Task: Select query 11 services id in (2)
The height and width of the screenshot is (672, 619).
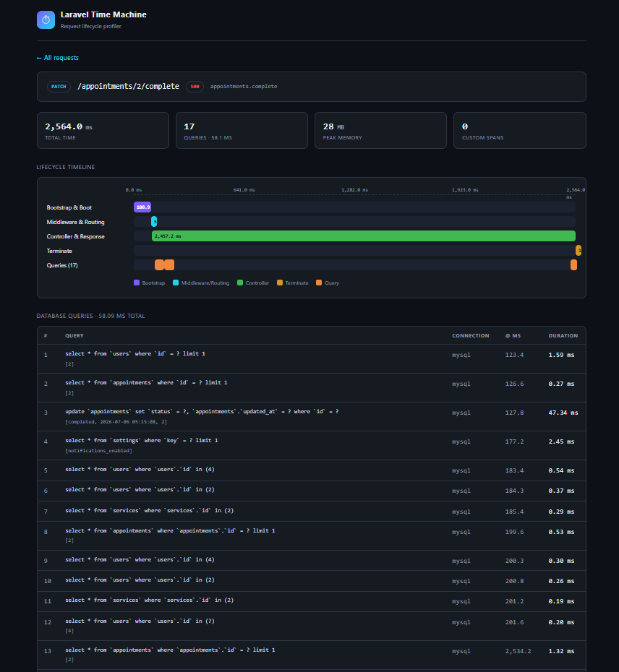Action: tap(312, 601)
